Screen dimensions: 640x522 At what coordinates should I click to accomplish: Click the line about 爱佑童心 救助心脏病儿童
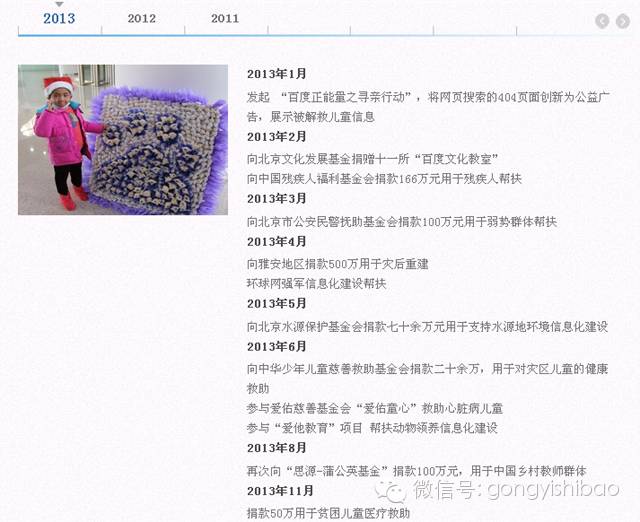374,409
